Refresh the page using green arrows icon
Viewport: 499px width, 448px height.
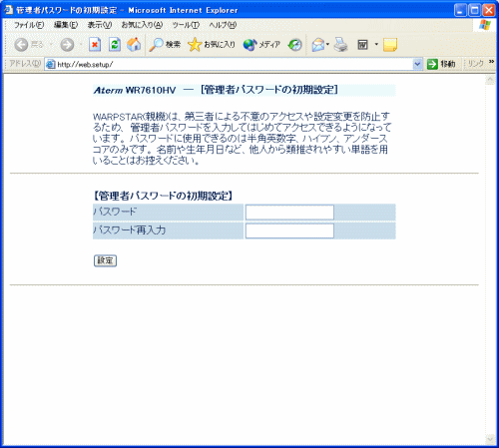tap(115, 45)
